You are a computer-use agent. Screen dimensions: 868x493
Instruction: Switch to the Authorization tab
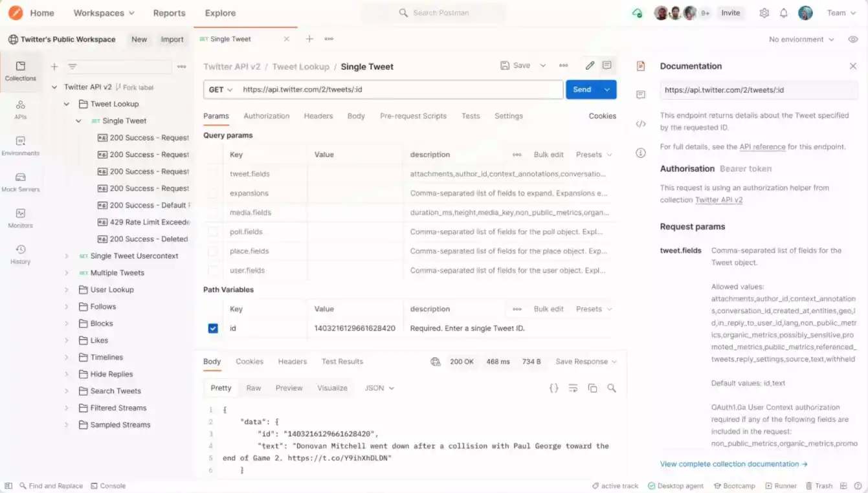point(266,116)
